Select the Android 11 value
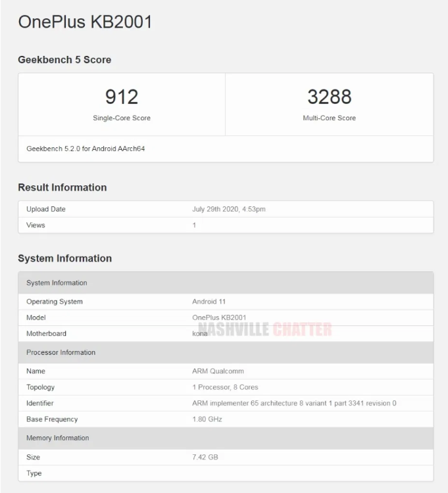The width and height of the screenshot is (448, 493). (x=209, y=302)
